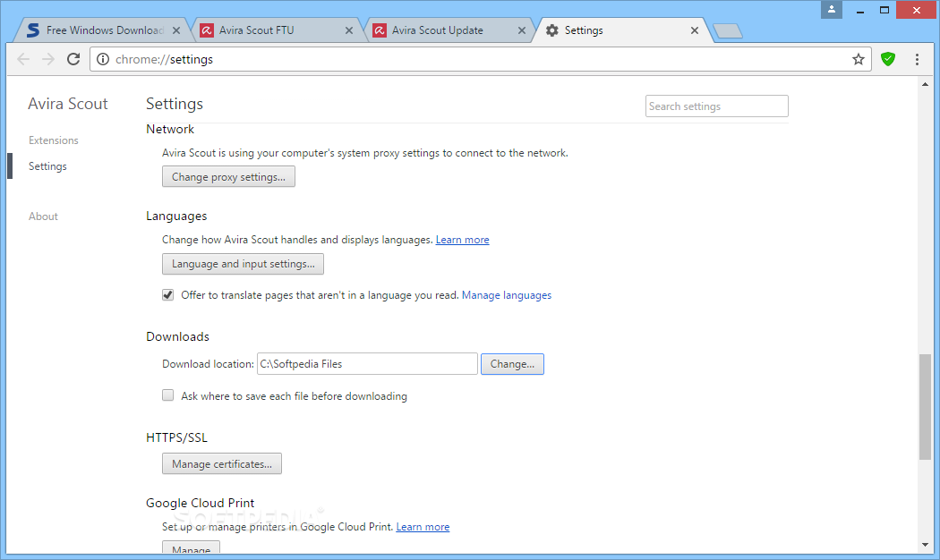Close the Avira Scout FTU tab
Image resolution: width=940 pixels, height=560 pixels.
[x=349, y=30]
